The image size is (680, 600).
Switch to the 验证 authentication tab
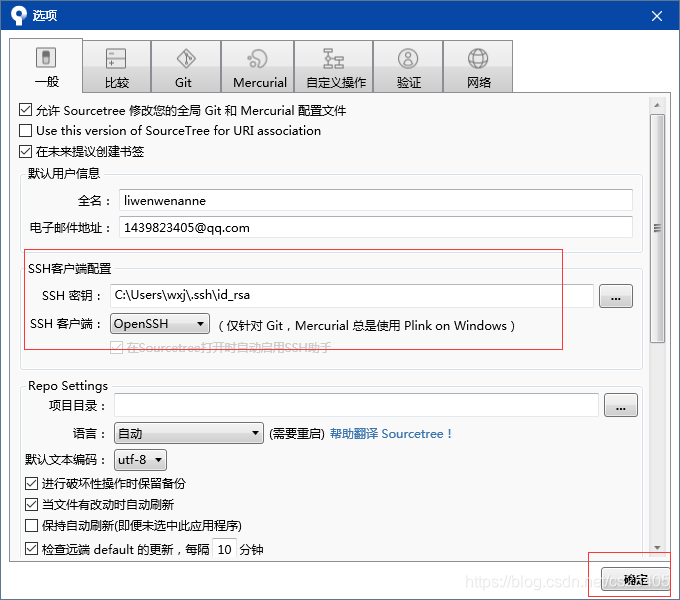pos(408,67)
